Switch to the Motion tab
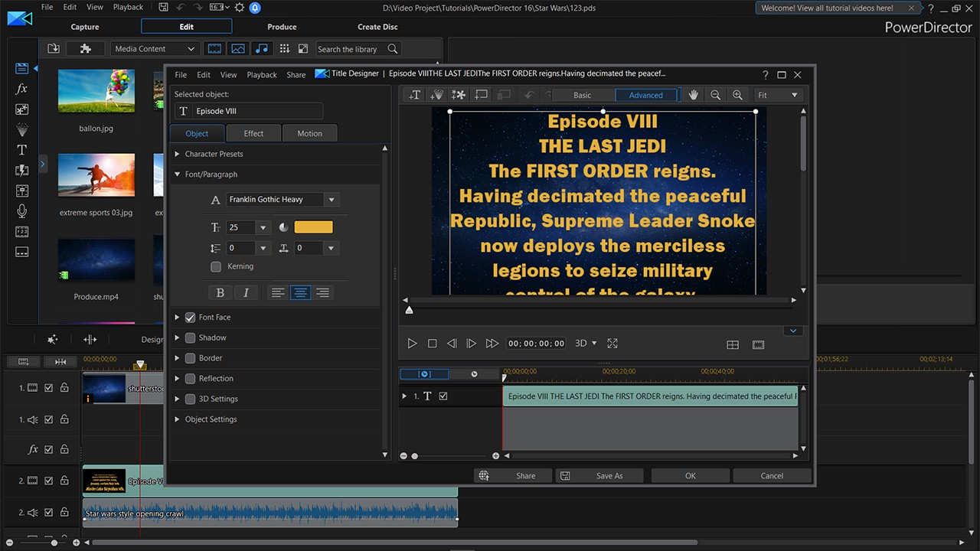 point(309,133)
